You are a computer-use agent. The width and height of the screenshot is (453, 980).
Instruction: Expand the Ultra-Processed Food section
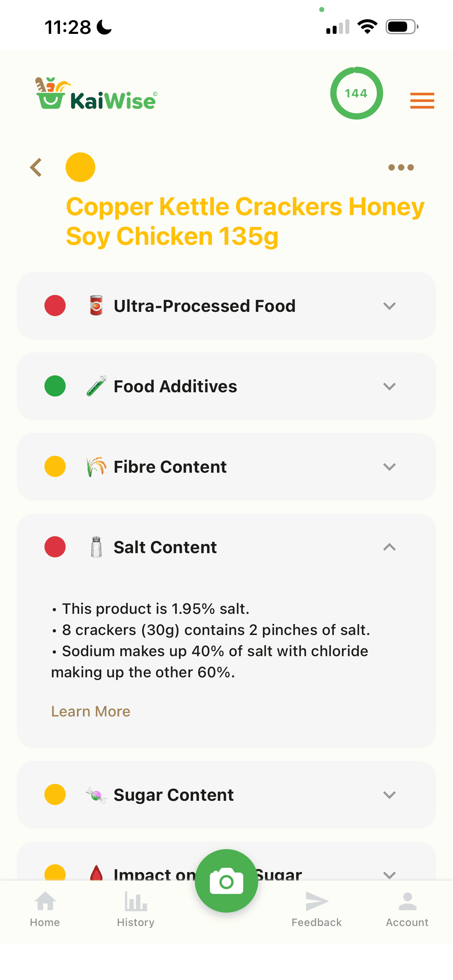point(226,306)
